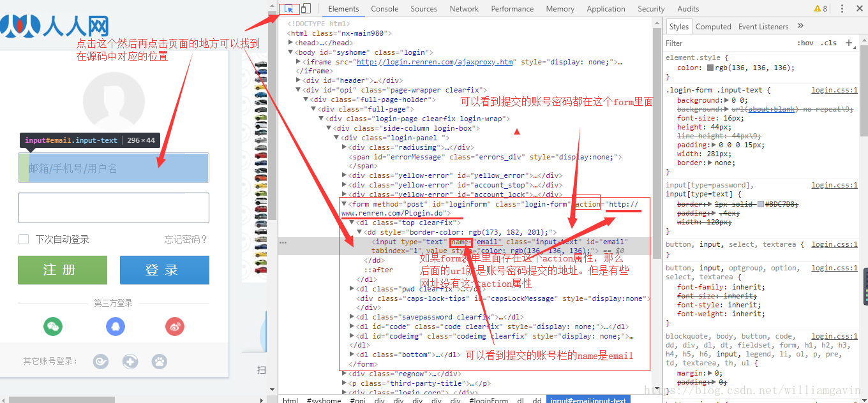Viewport: 868px width, 403px height.
Task: Toggle the :hov element state panel
Action: pos(805,43)
